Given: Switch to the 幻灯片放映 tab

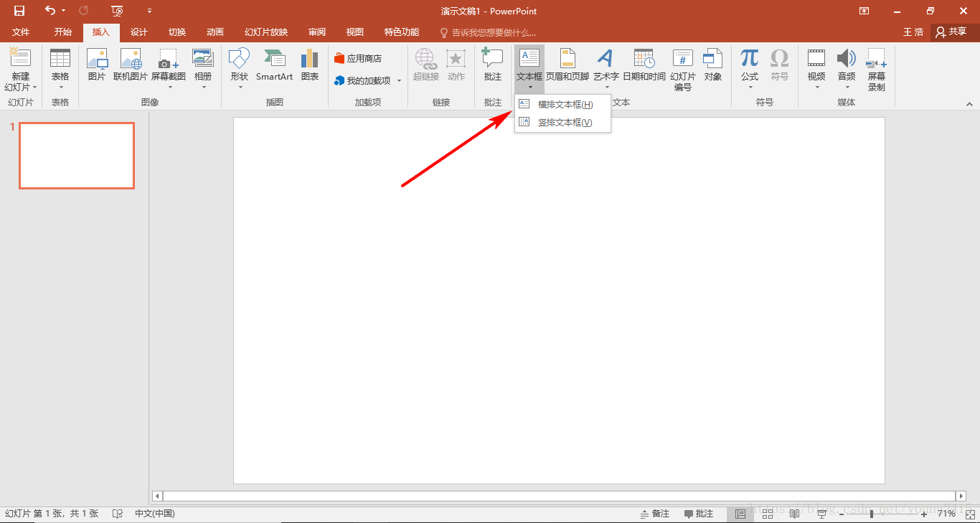Looking at the screenshot, I should [x=266, y=32].
